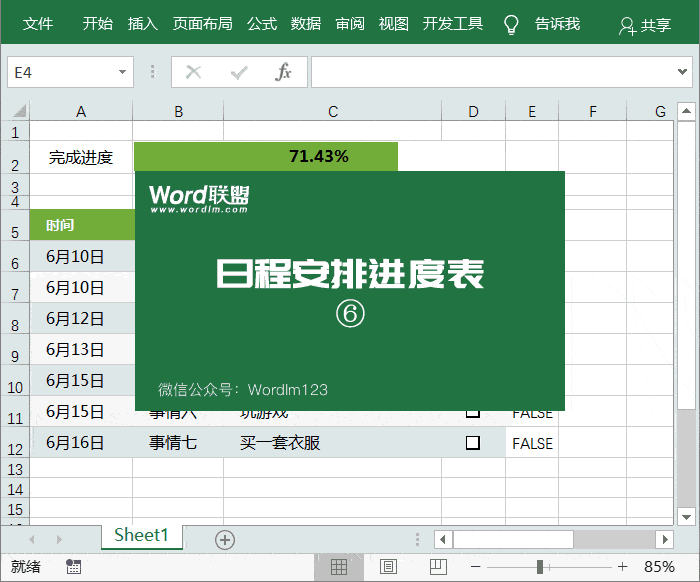700x582 pixels.
Task: Tick the checkbox in the 6月16日 row
Action: click(x=473, y=442)
